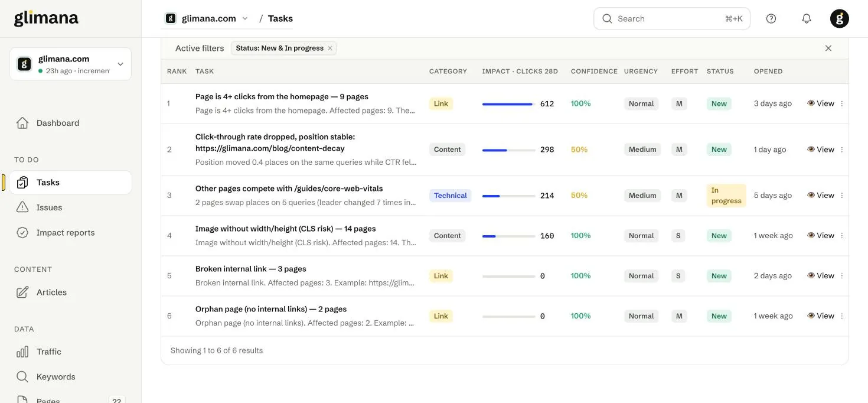Screen dimensions: 868x403
Task: Select Dashboard in the sidebar
Action: pos(70,123)
